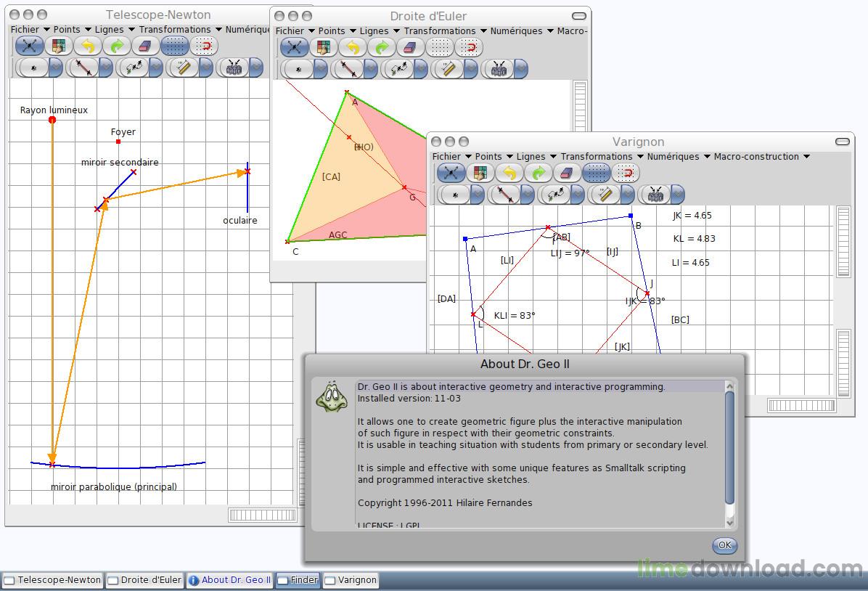The image size is (868, 591).
Task: Select the move tool in Varignon window
Action: 451,174
